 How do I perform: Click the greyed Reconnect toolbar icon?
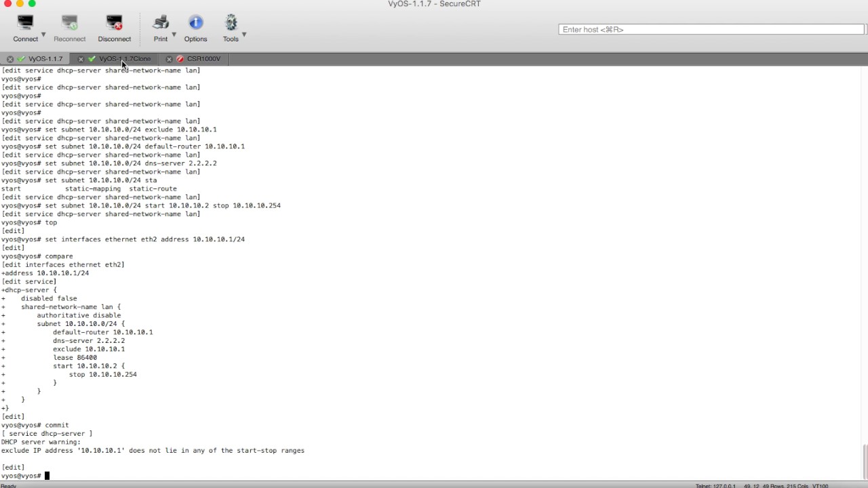pyautogui.click(x=70, y=23)
